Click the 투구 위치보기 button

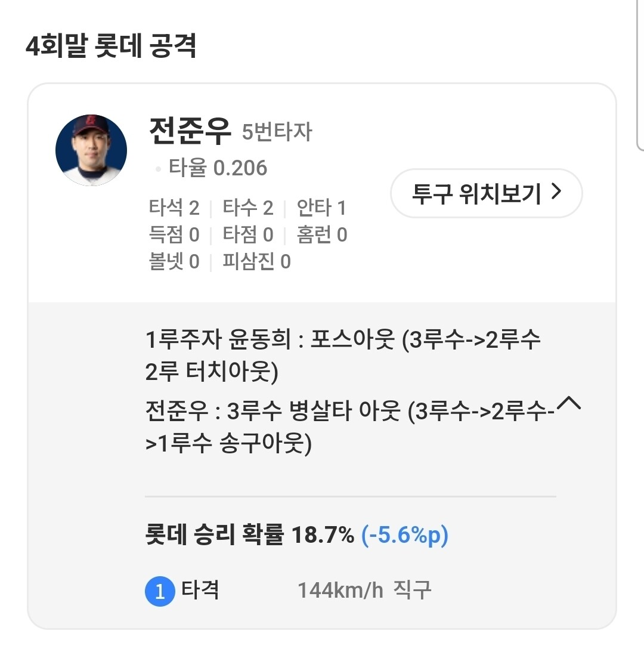(x=486, y=193)
